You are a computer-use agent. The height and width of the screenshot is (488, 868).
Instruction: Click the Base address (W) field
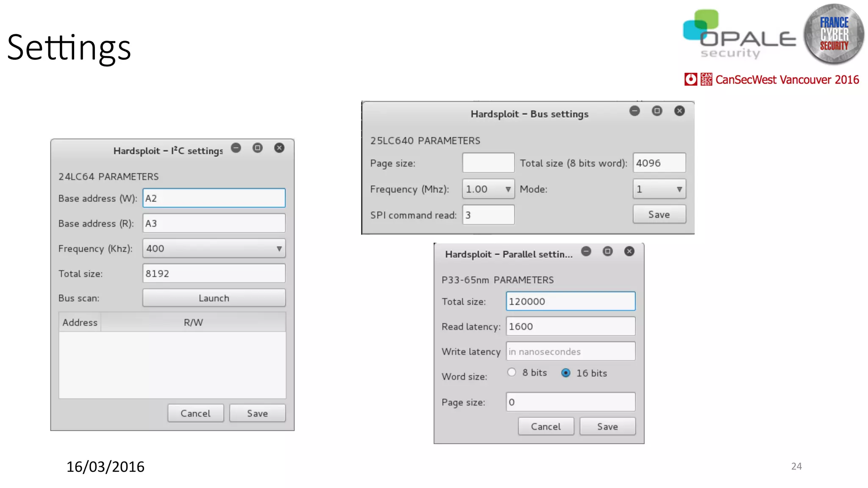tap(214, 198)
